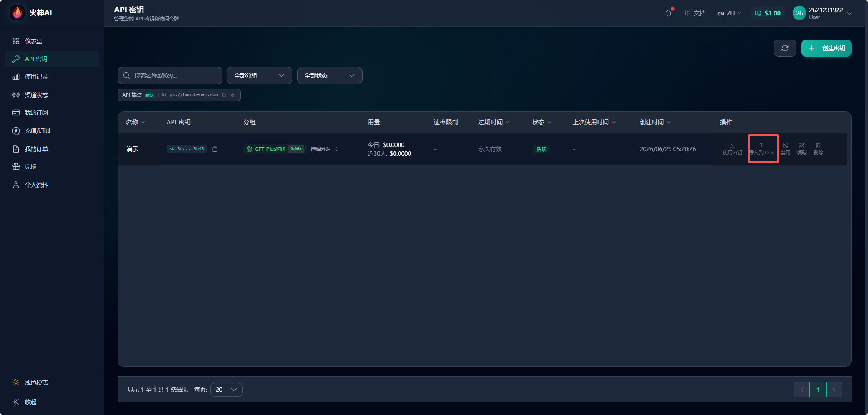Click the lightning icon beside API endpoint
The image size is (868, 415).
tap(233, 95)
